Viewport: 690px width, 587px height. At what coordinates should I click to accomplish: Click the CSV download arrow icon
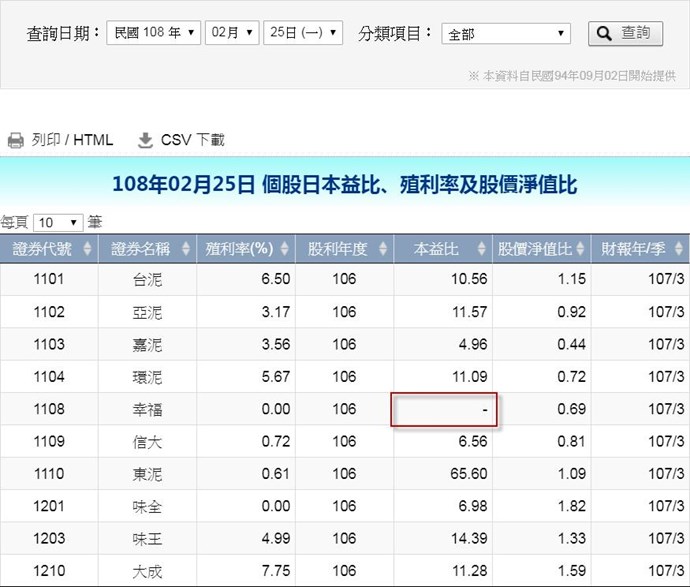pos(145,140)
